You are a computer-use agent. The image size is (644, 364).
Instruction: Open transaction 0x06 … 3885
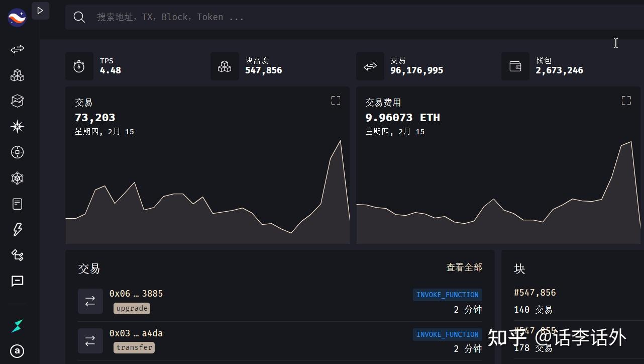coord(136,294)
